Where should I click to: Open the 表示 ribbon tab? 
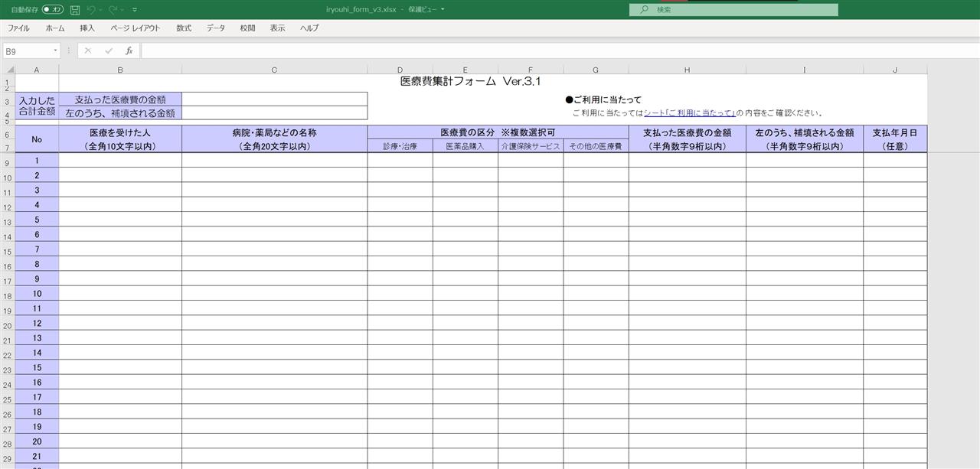pyautogui.click(x=277, y=28)
